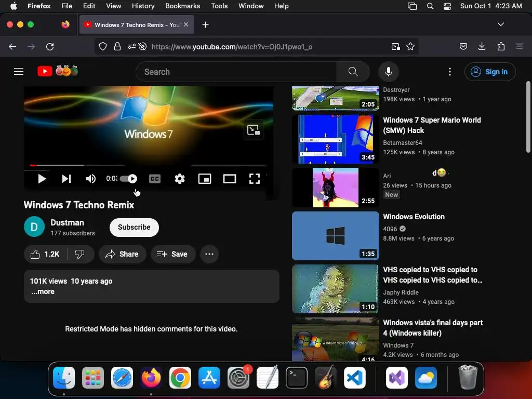The height and width of the screenshot is (399, 532).
Task: Close the Windows 7 Techno Remix tab
Action: click(186, 24)
